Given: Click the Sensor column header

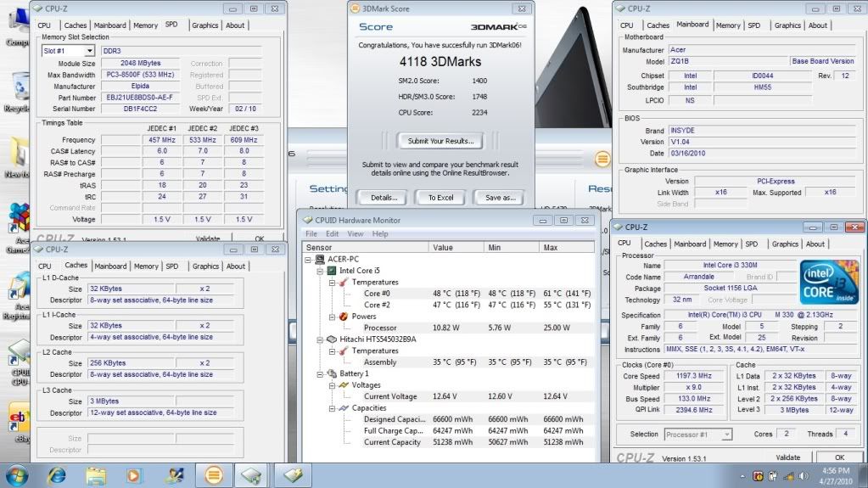Looking at the screenshot, I should coord(366,247).
